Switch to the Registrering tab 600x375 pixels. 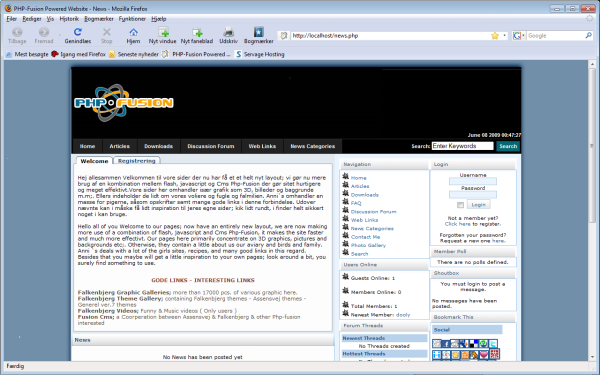tap(137, 161)
